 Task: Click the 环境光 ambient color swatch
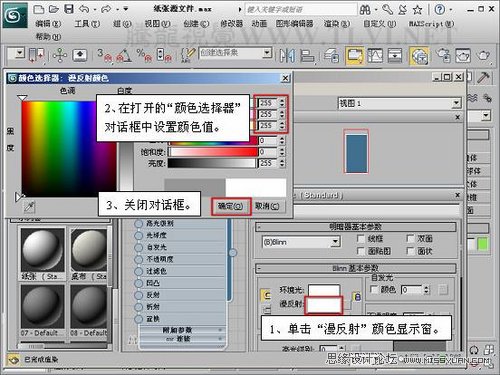point(324,290)
